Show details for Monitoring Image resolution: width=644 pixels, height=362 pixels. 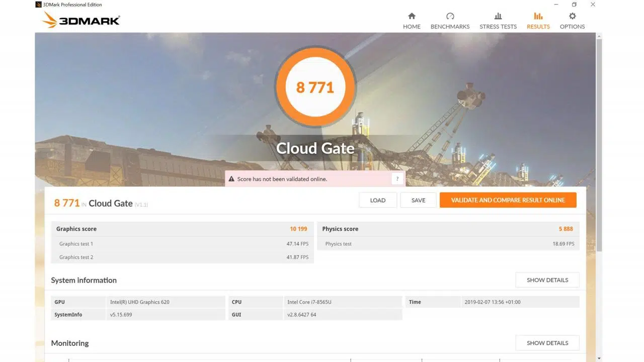click(x=547, y=343)
